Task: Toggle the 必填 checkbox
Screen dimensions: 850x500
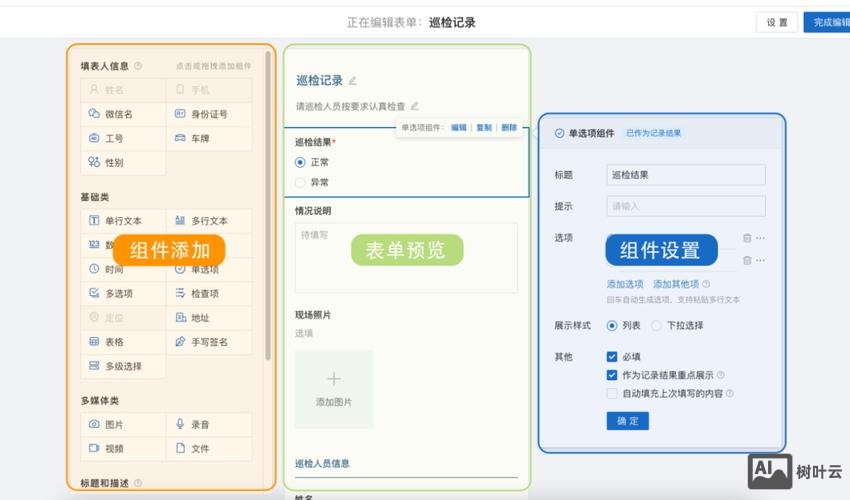Action: coord(612,356)
